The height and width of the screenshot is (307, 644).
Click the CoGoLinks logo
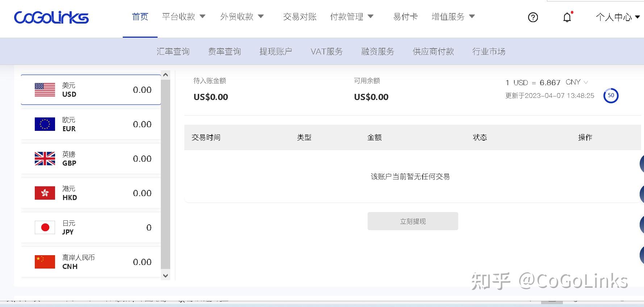point(51,17)
